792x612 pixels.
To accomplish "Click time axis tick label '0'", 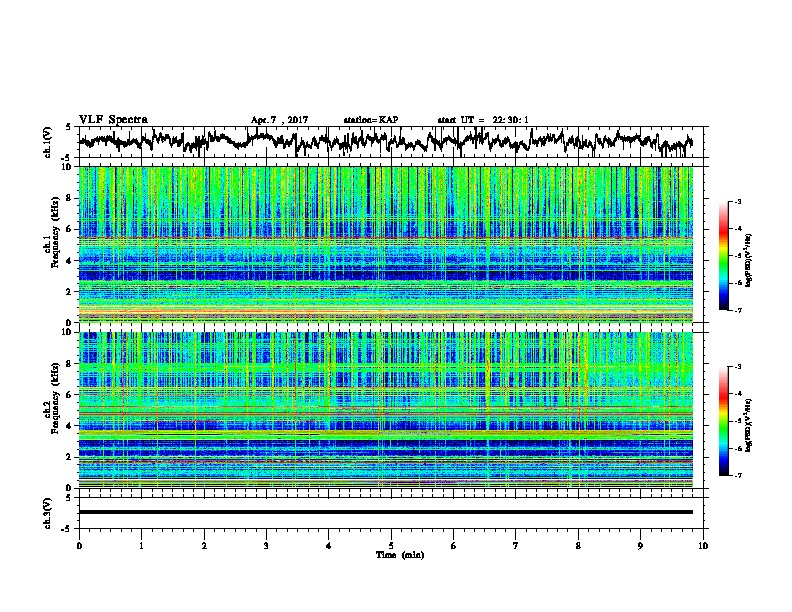I will pos(79,546).
